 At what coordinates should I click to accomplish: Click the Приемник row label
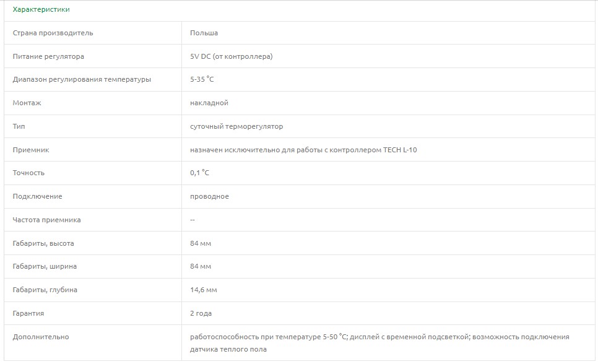[x=30, y=150]
